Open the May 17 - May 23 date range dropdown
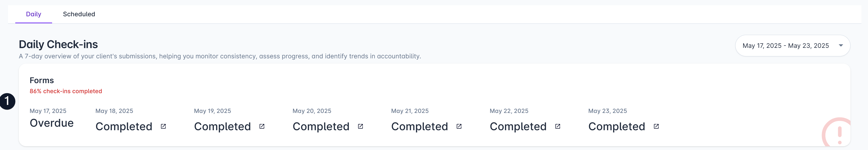868x150 pixels. pos(792,46)
